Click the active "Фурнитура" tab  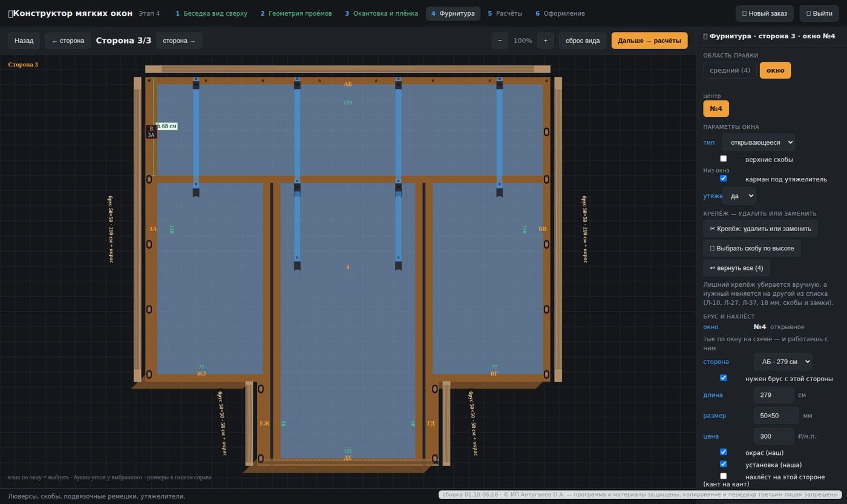pyautogui.click(x=453, y=13)
